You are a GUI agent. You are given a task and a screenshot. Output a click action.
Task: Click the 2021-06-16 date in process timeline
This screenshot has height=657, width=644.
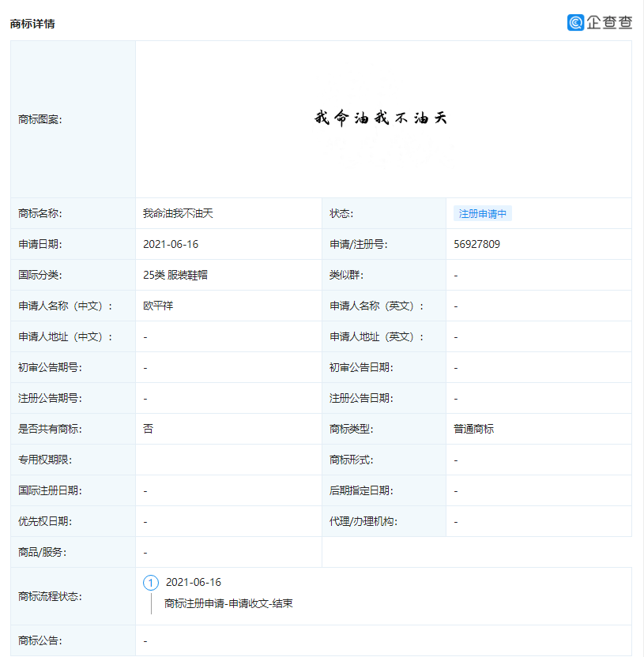pyautogui.click(x=194, y=583)
